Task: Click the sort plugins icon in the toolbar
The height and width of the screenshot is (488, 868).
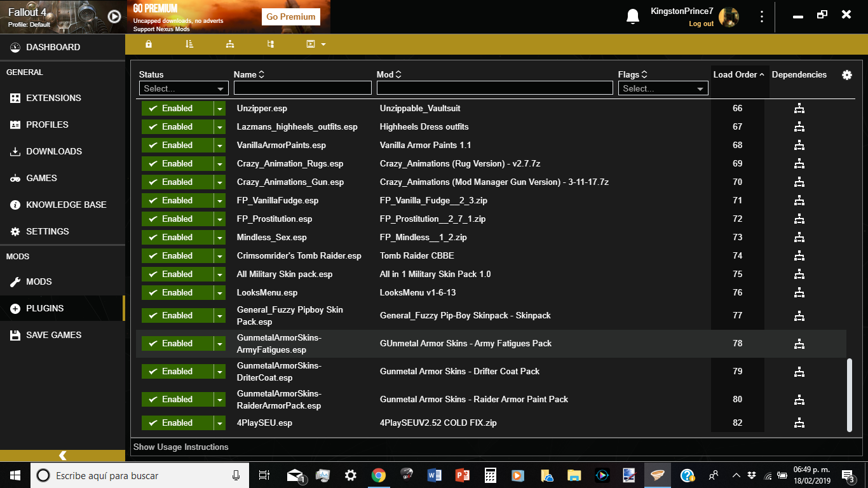Action: coord(189,44)
